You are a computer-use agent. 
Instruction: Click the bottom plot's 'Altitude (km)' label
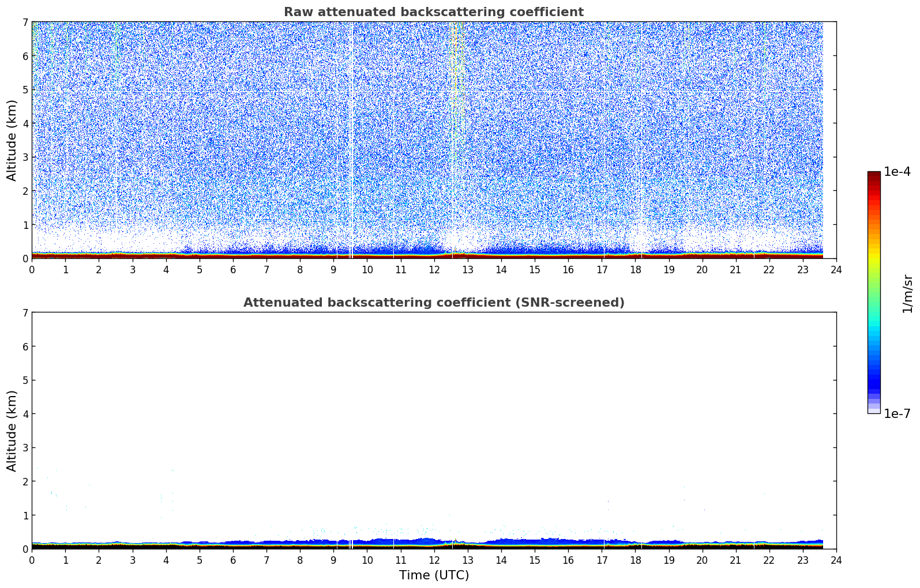[12, 431]
